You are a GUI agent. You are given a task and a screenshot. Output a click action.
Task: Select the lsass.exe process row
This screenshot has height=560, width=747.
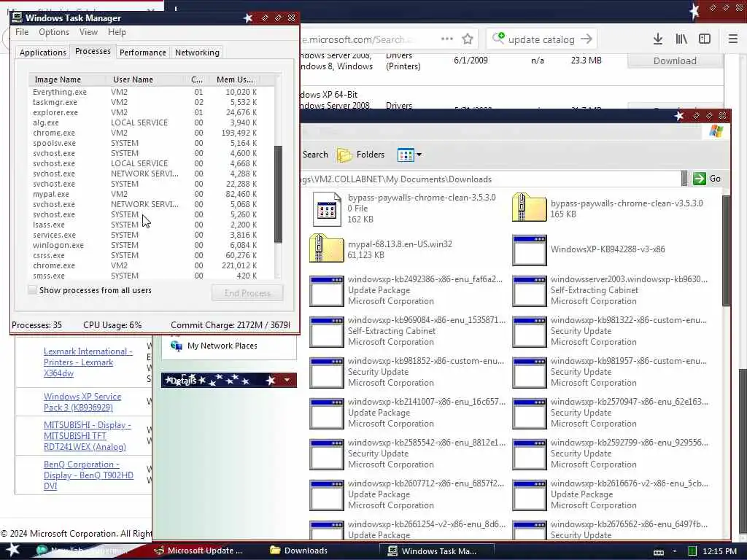click(145, 225)
